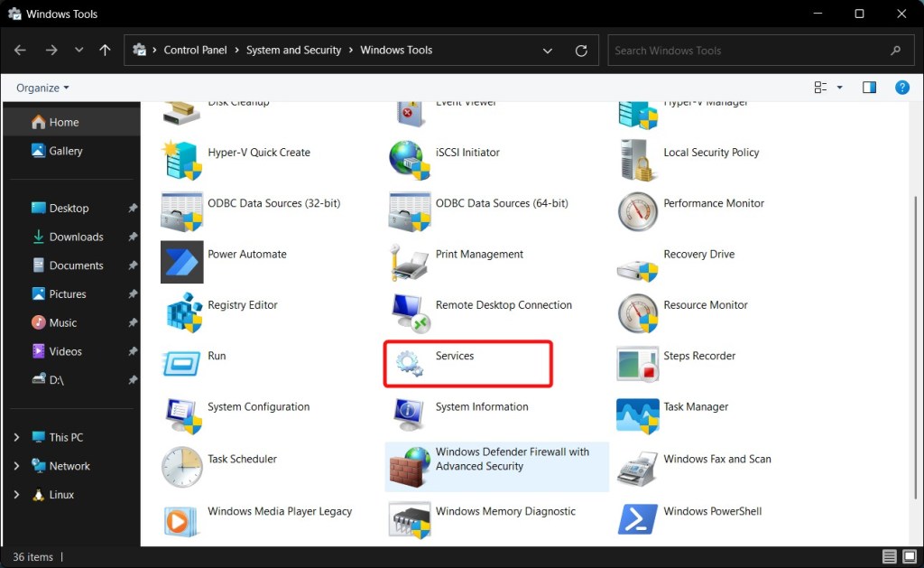
Task: Open Windows Memory Diagnostic icon
Action: click(x=410, y=519)
